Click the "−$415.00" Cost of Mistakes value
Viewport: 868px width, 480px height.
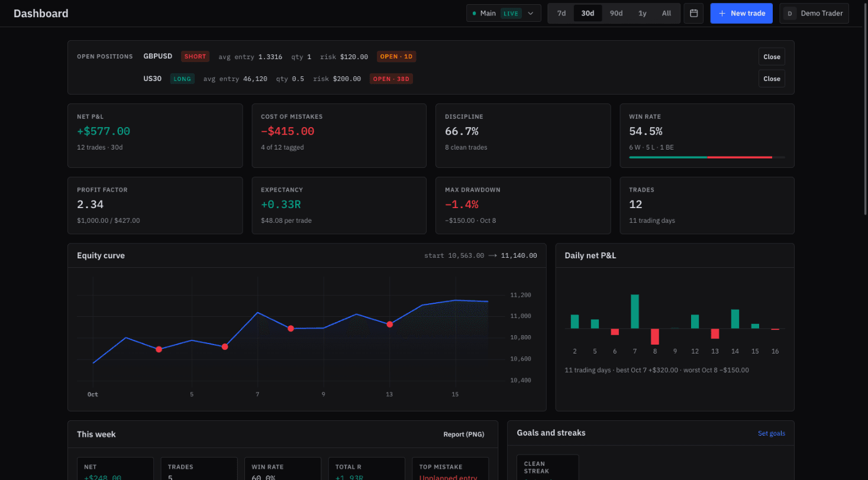[288, 131]
